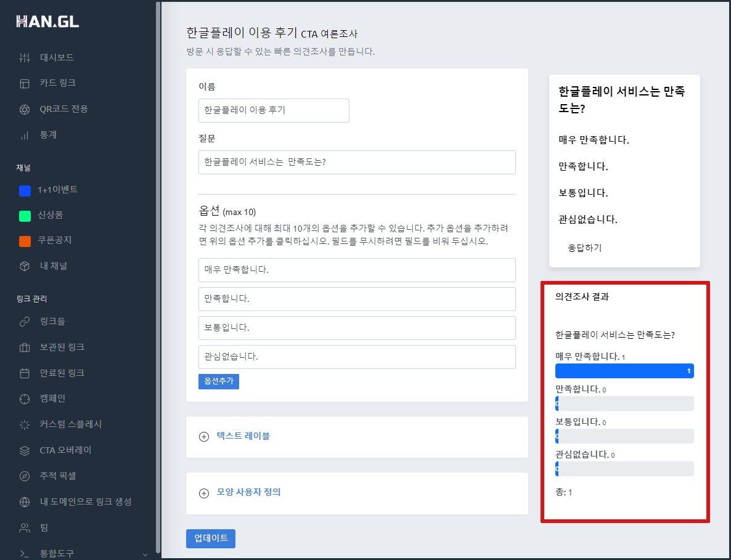Click the 팀 users icon

(x=25, y=528)
